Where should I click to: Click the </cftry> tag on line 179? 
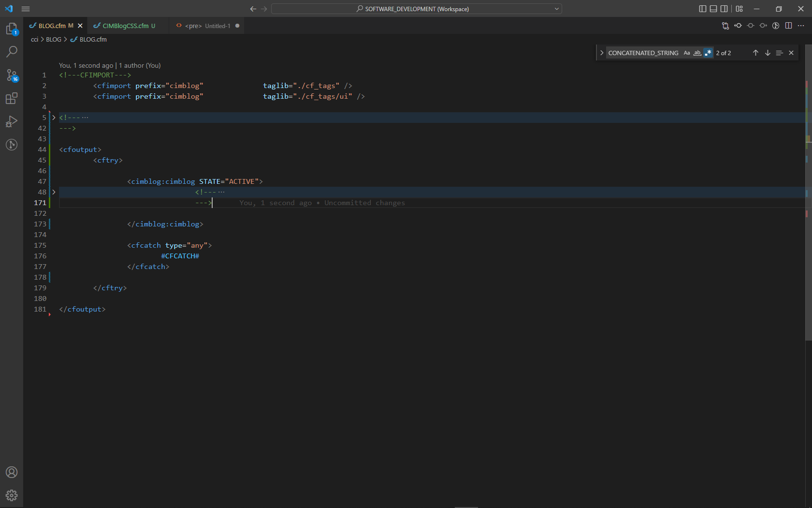click(x=110, y=288)
